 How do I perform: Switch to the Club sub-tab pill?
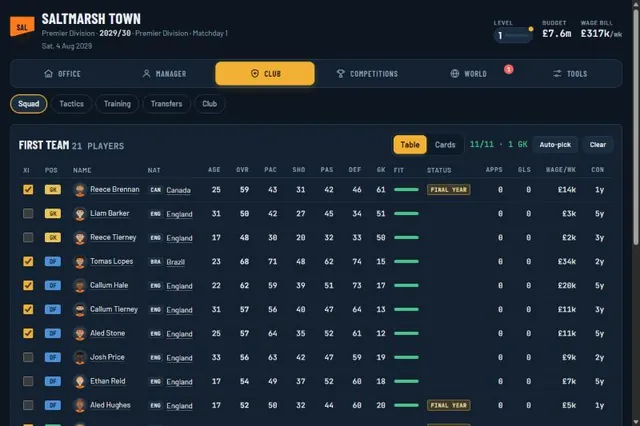[x=209, y=104]
